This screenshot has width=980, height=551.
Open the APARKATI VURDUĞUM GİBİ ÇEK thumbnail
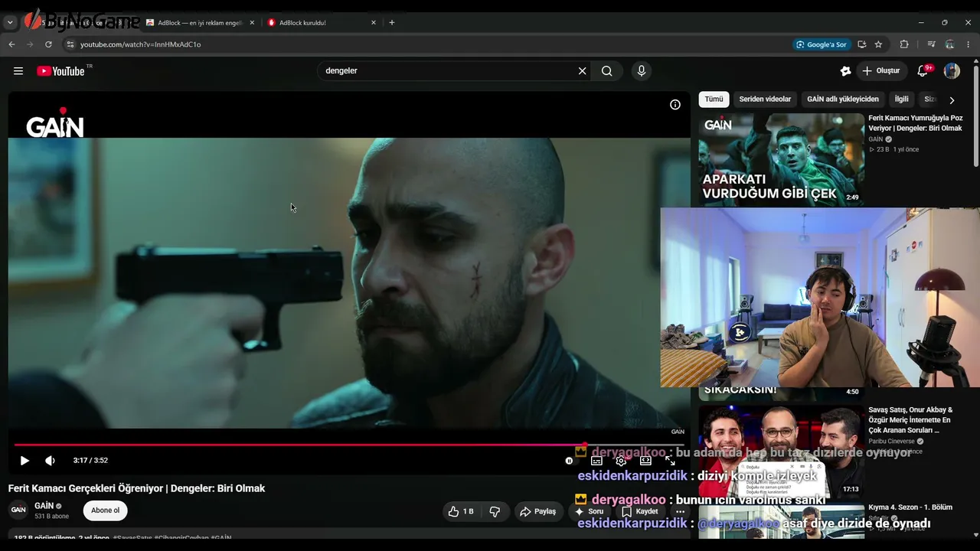tap(781, 159)
